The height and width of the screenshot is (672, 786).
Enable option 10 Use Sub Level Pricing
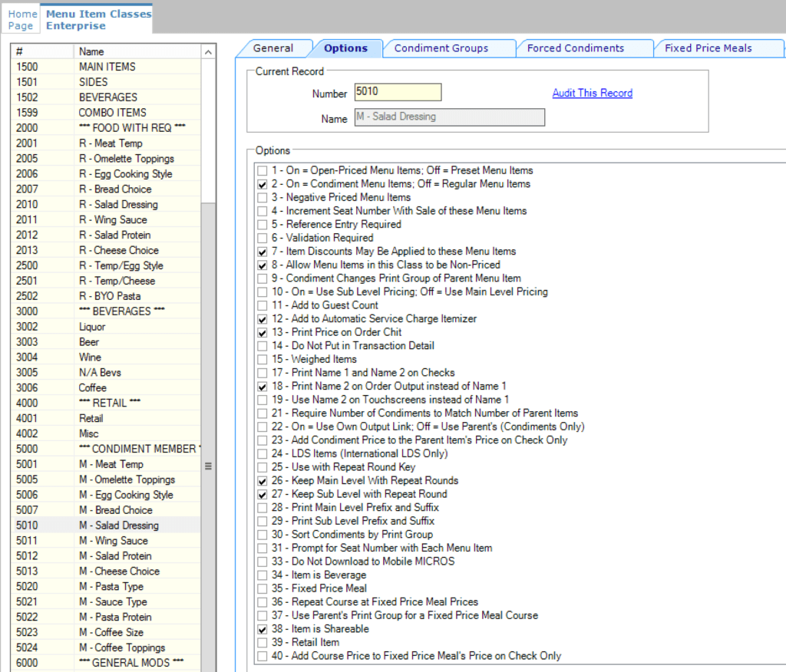pos(263,292)
